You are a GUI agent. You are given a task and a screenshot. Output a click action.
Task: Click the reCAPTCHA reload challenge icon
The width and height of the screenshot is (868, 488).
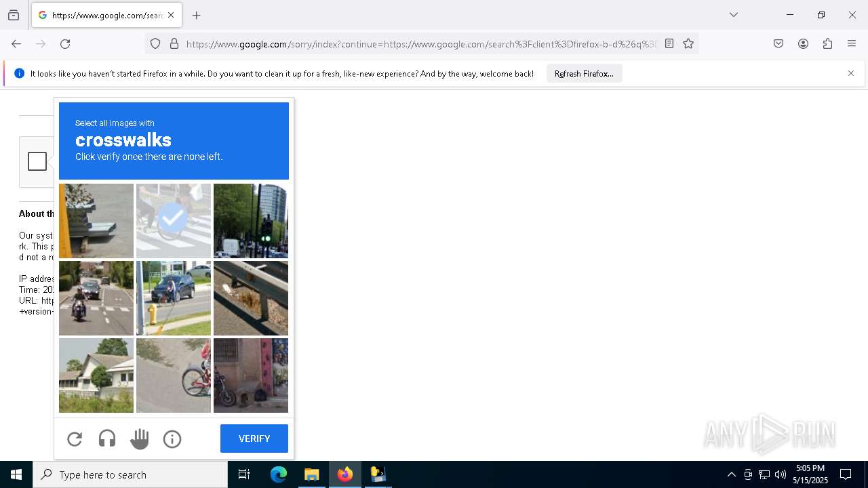pyautogui.click(x=75, y=439)
